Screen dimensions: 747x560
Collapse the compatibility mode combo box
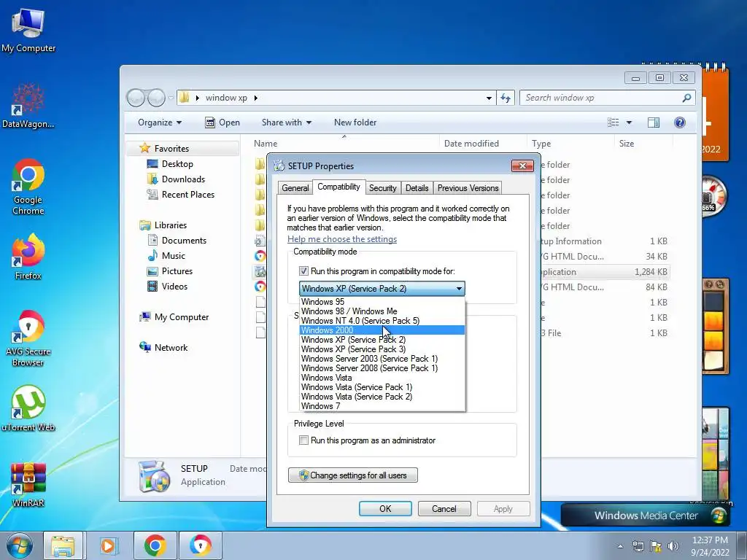point(459,289)
